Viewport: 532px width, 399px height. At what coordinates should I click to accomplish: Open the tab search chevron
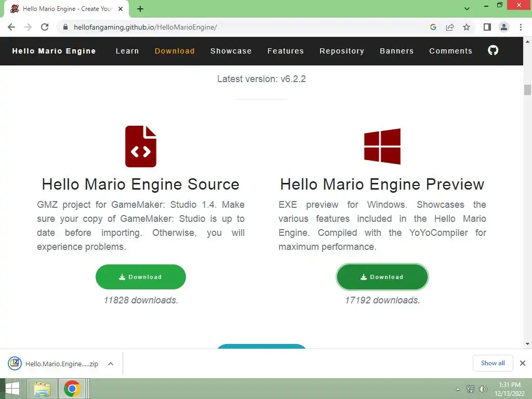[x=467, y=9]
